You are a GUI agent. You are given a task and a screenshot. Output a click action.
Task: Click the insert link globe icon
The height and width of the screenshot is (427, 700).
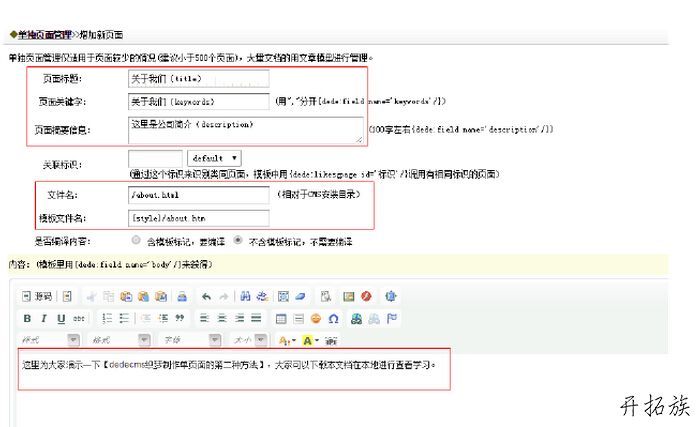(357, 318)
